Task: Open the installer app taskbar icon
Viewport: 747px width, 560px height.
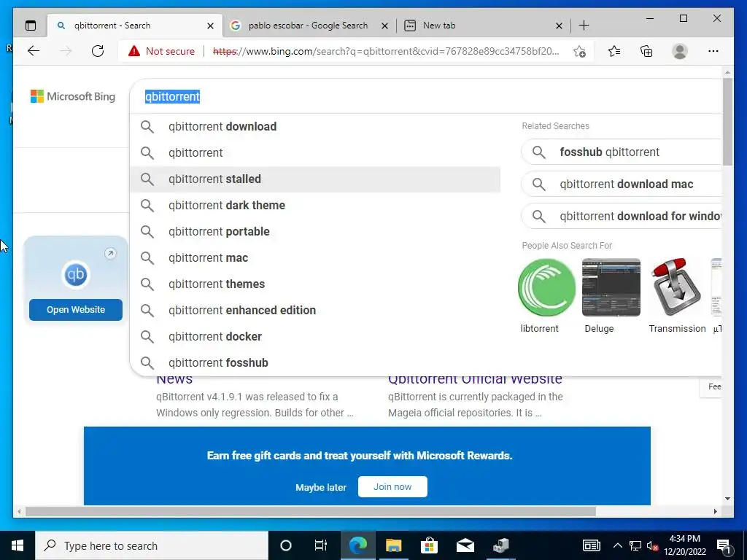Action: click(500, 545)
